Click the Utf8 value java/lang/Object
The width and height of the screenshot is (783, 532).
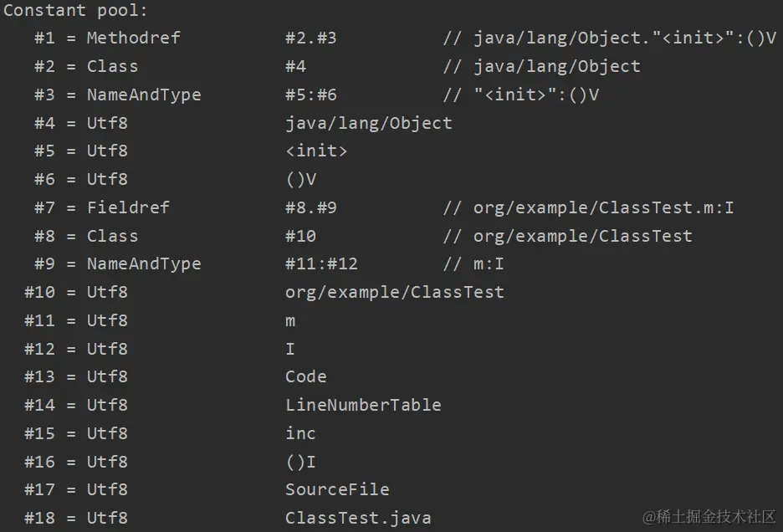[369, 124]
